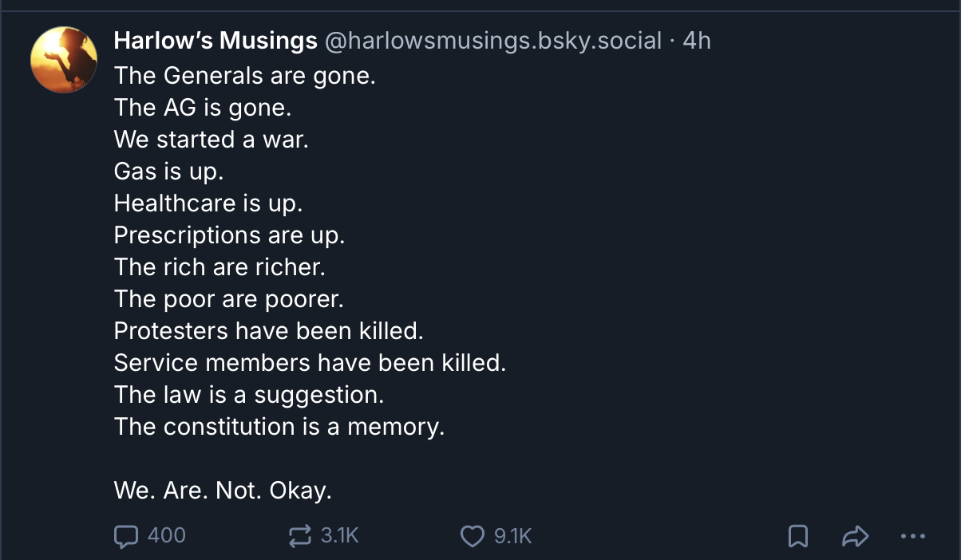Image resolution: width=961 pixels, height=560 pixels.
Task: Like the post with the heart icon
Action: coord(473,536)
